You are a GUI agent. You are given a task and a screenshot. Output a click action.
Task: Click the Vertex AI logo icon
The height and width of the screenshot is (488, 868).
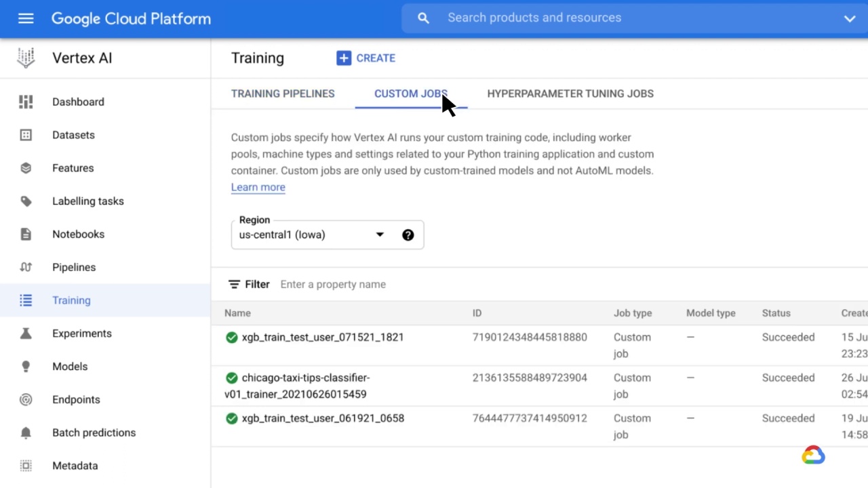coord(26,58)
